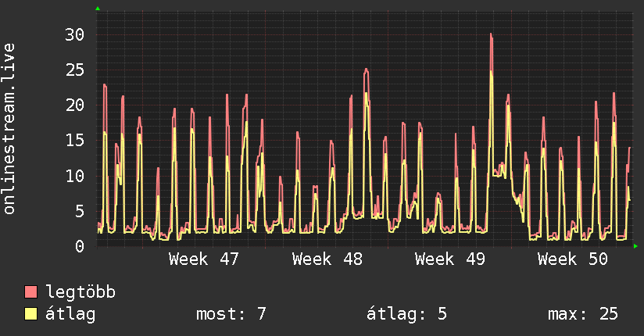The width and height of the screenshot is (644, 336).
Task: Click the onlinestream.live vertical axis title
Action: tap(9, 129)
